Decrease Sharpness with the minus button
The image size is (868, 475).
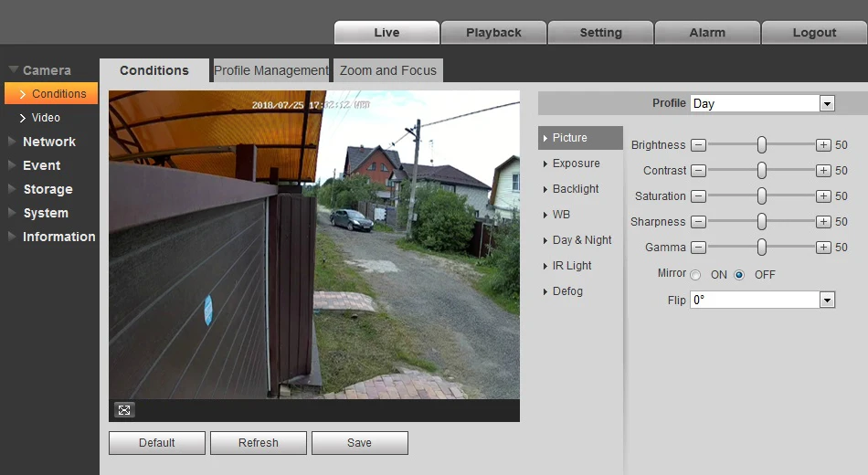699,221
